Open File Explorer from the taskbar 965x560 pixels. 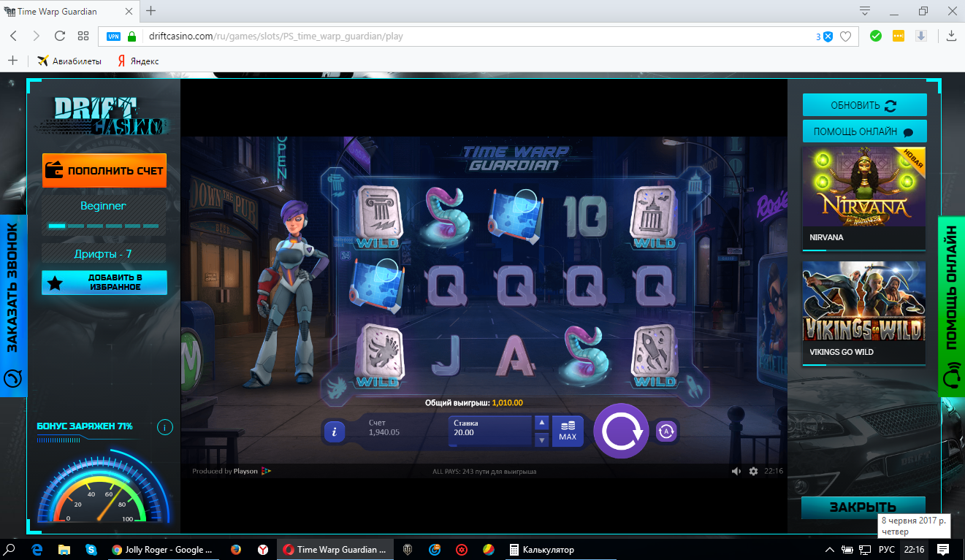click(64, 549)
